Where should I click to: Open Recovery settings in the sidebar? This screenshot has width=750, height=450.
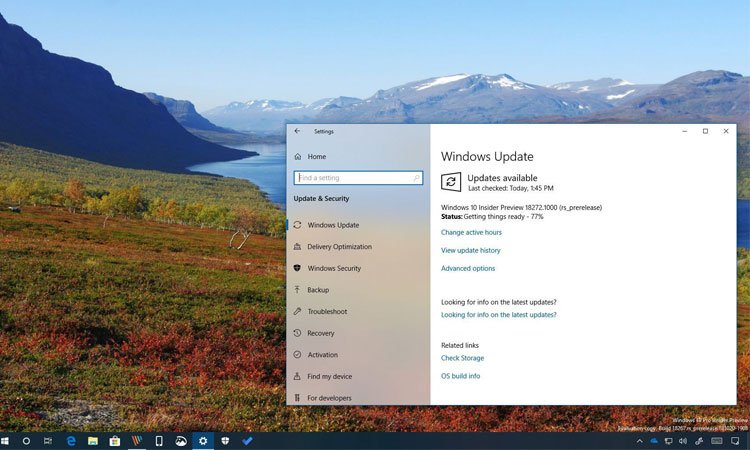tap(320, 333)
